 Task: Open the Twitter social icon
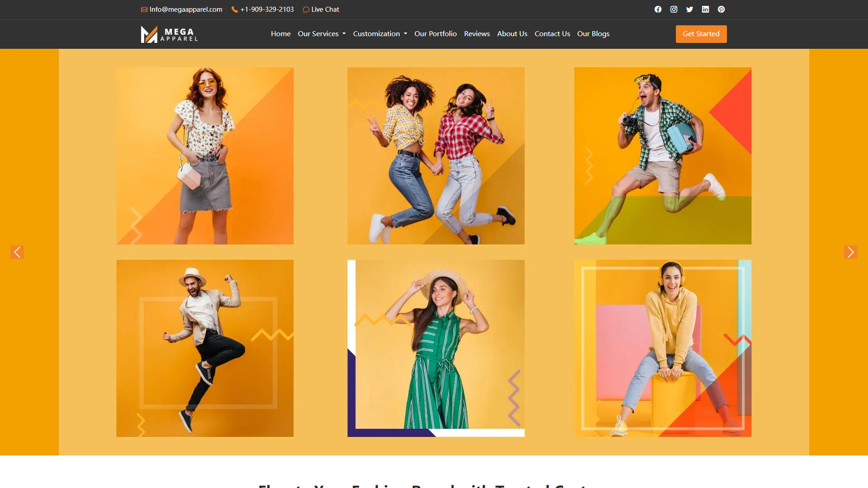[x=690, y=9]
